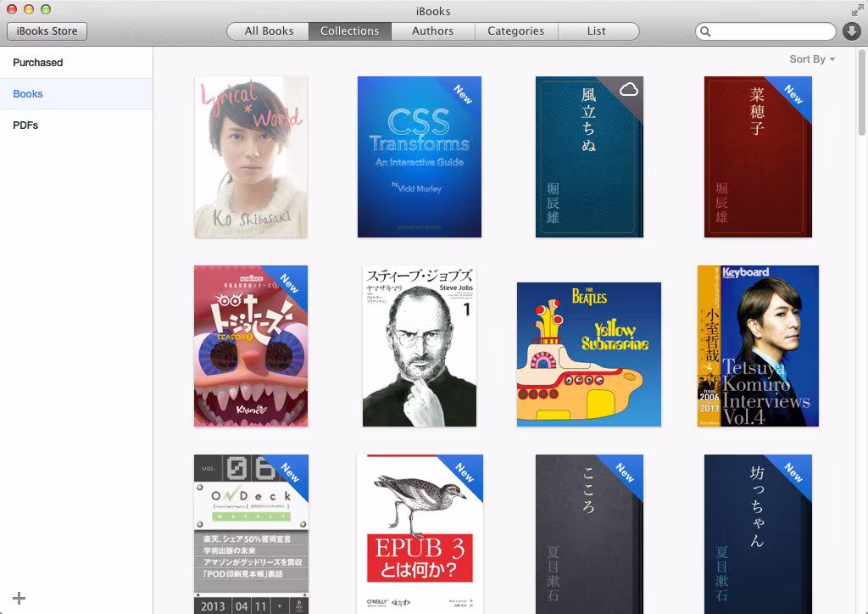Click the search field
The height and width of the screenshot is (614, 868).
click(765, 31)
